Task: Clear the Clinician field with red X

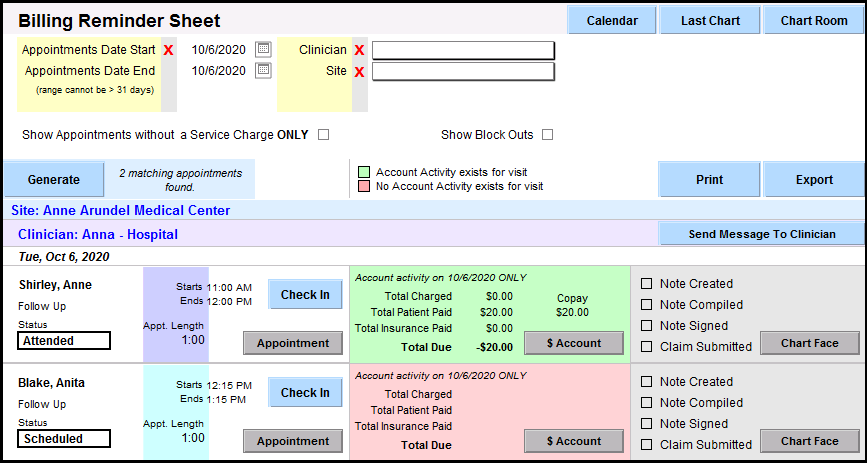Action: pyautogui.click(x=359, y=50)
